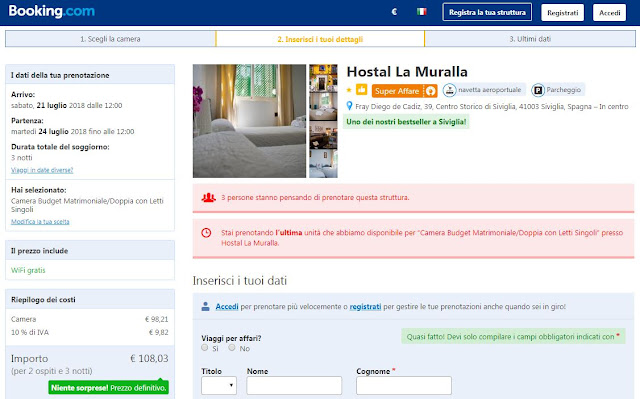Select step 2 Inserisci i tuoi dettagli
This screenshot has height=399, width=640.
[x=320, y=39]
